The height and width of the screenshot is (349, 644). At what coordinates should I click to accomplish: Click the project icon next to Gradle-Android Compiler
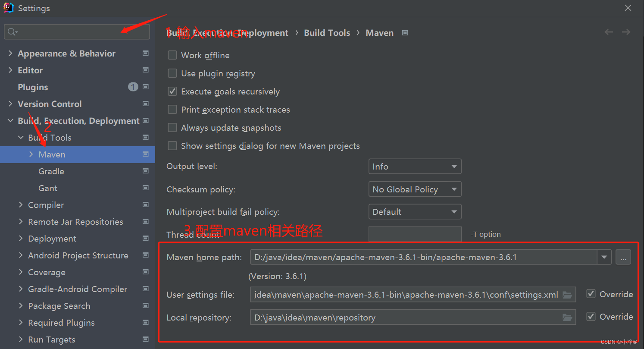pyautogui.click(x=146, y=289)
